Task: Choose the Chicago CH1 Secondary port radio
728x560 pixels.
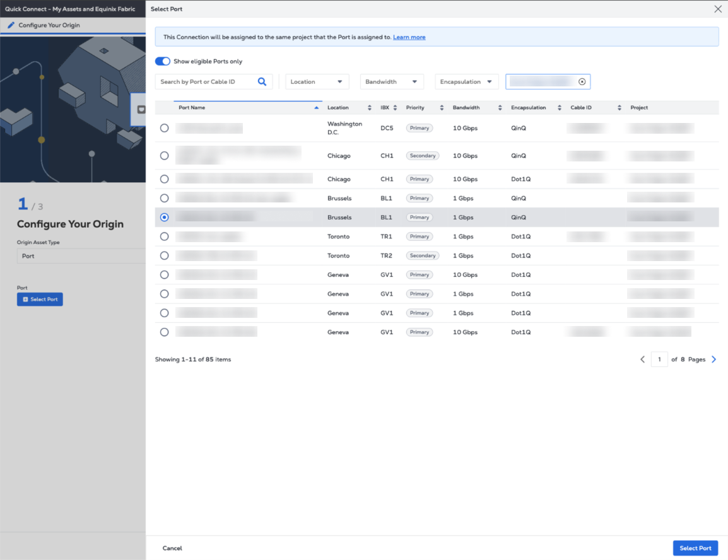Action: pos(165,156)
